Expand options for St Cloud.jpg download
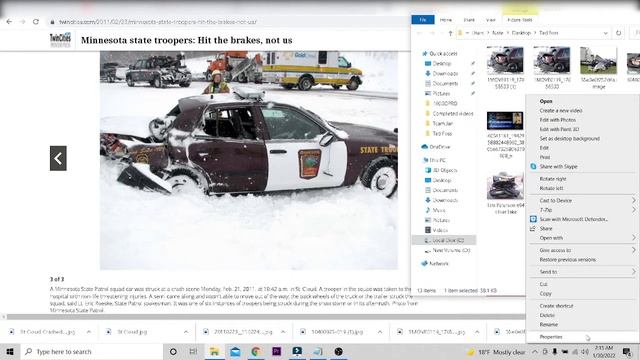Image resolution: width=640 pixels, height=360 pixels. pyautogui.click(x=186, y=332)
